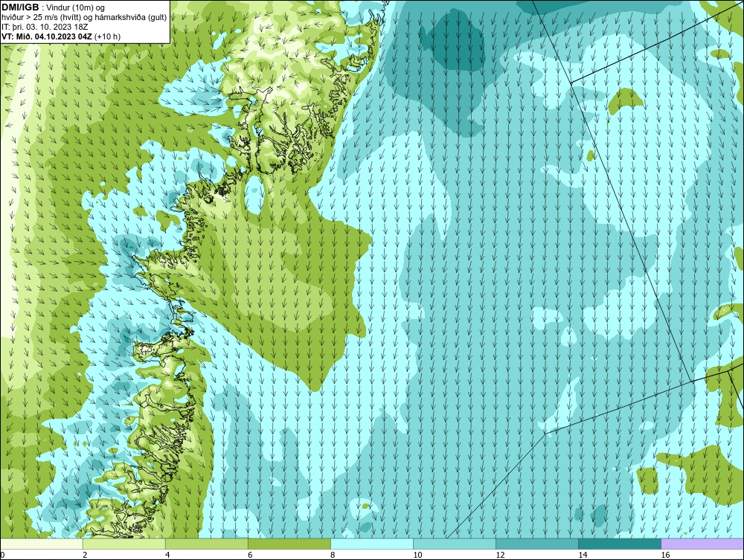
Task: Click the legend value '12'
Action: point(500,555)
